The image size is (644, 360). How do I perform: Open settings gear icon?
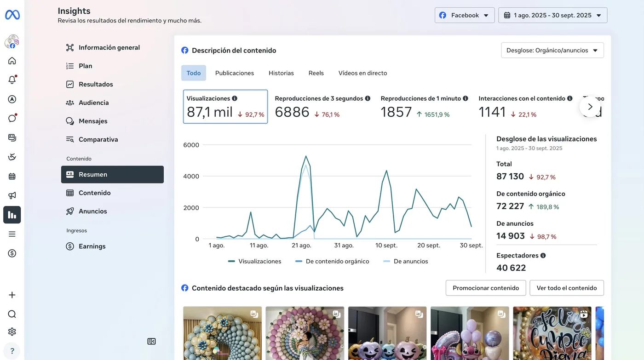pos(12,331)
